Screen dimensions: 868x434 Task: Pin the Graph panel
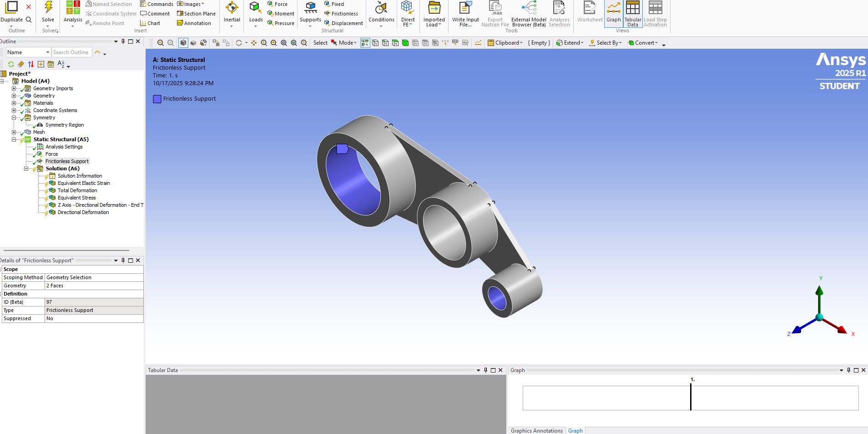(848, 370)
